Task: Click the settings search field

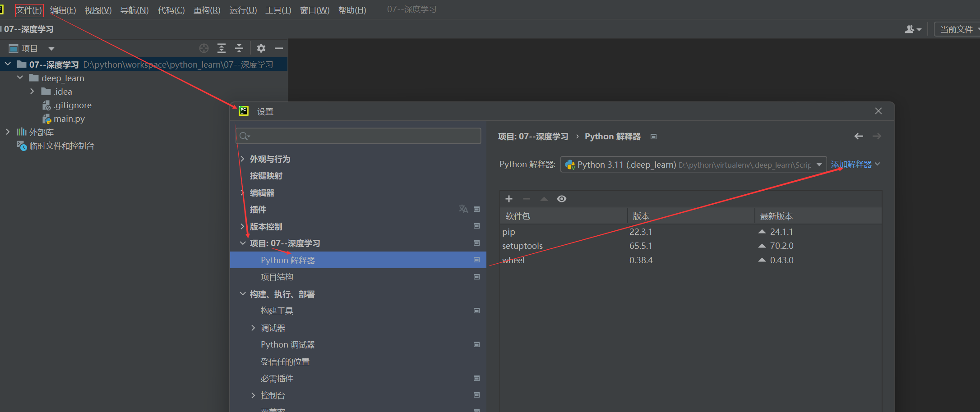Action: coord(358,136)
